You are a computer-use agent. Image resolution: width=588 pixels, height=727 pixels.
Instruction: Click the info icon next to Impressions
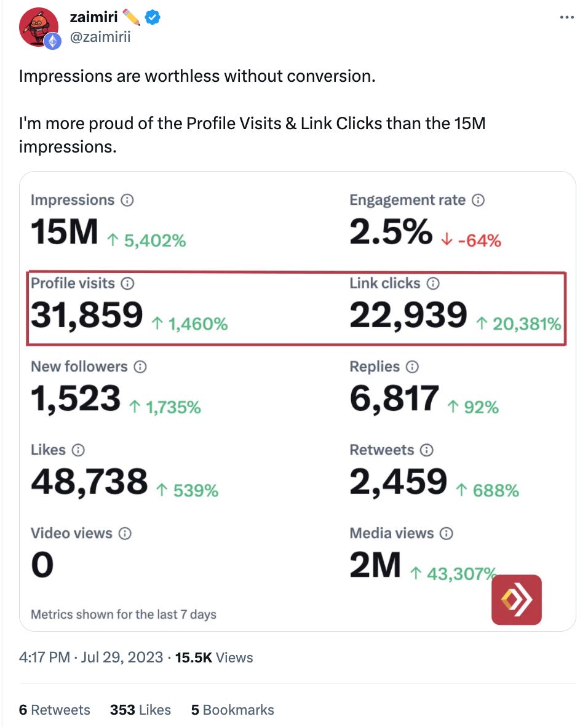coord(127,201)
